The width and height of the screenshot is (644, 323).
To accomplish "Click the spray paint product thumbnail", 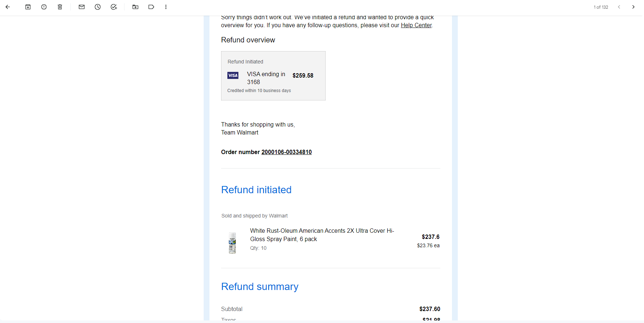I will (232, 243).
